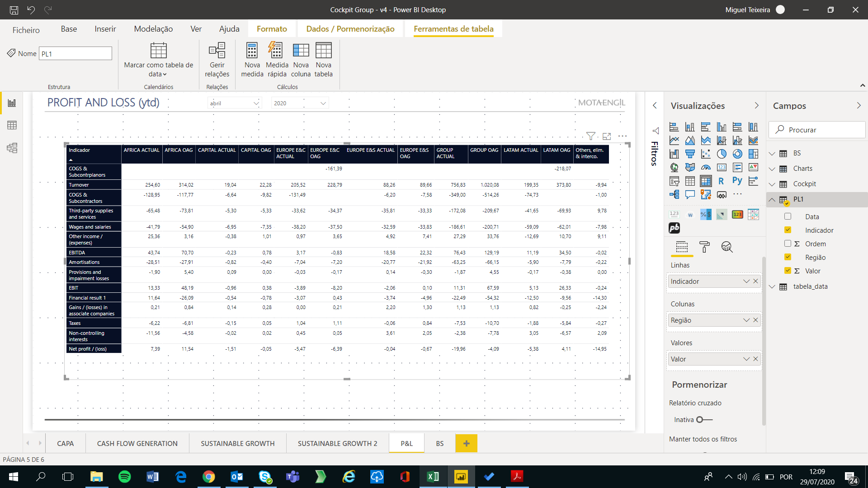Choose the donut chart visualization
This screenshot has width=868, height=488.
(737, 154)
